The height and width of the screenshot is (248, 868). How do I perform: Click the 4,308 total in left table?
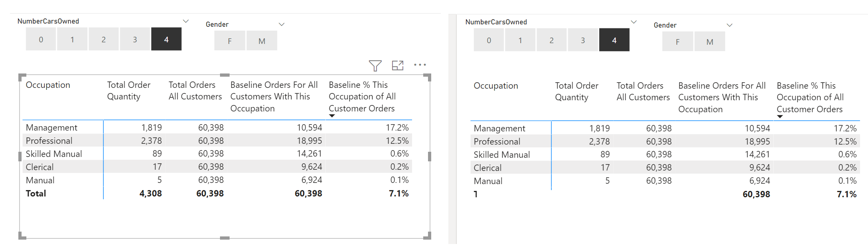click(151, 194)
